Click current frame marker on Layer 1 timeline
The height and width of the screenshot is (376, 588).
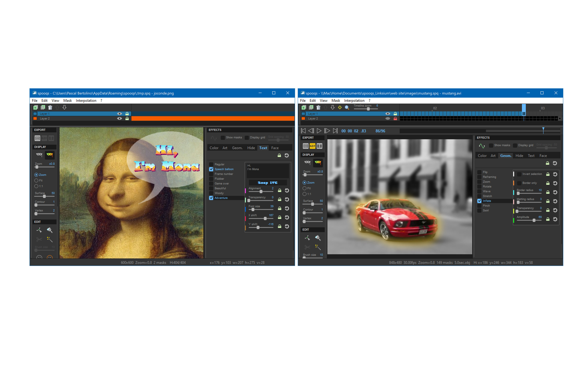pyautogui.click(x=524, y=114)
